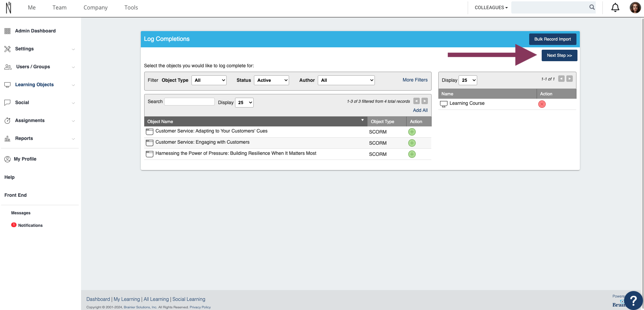This screenshot has width=644, height=310.
Task: Click the search magnifier icon
Action: [x=592, y=7]
